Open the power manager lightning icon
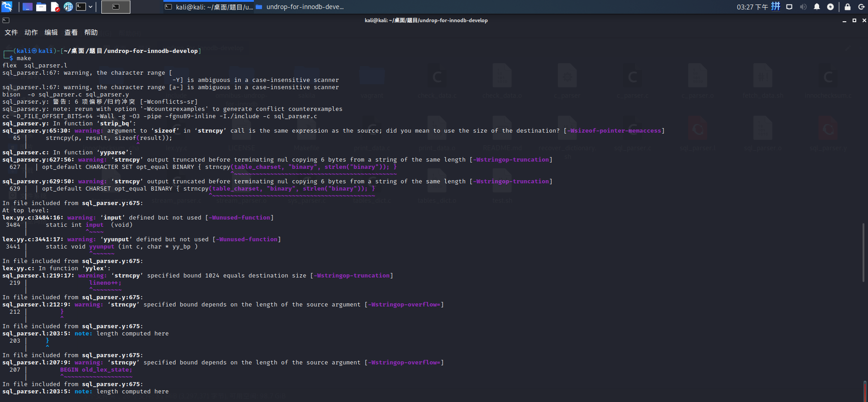The width and height of the screenshot is (868, 402). point(830,7)
